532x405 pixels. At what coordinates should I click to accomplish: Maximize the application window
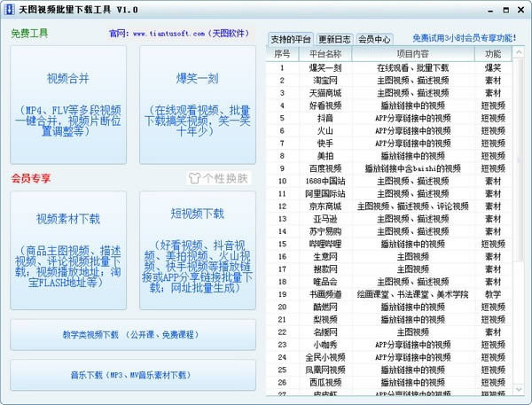506,10
